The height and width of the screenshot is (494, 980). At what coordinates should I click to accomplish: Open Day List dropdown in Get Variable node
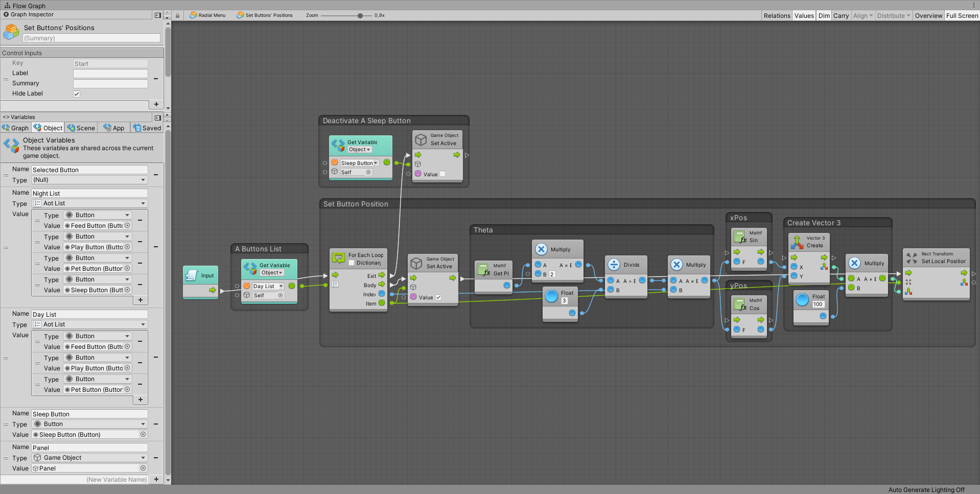coord(268,286)
